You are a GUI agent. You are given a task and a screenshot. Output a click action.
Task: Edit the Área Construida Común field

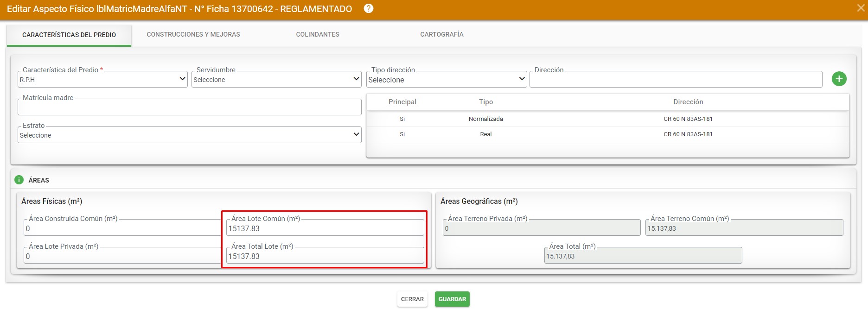[123, 228]
